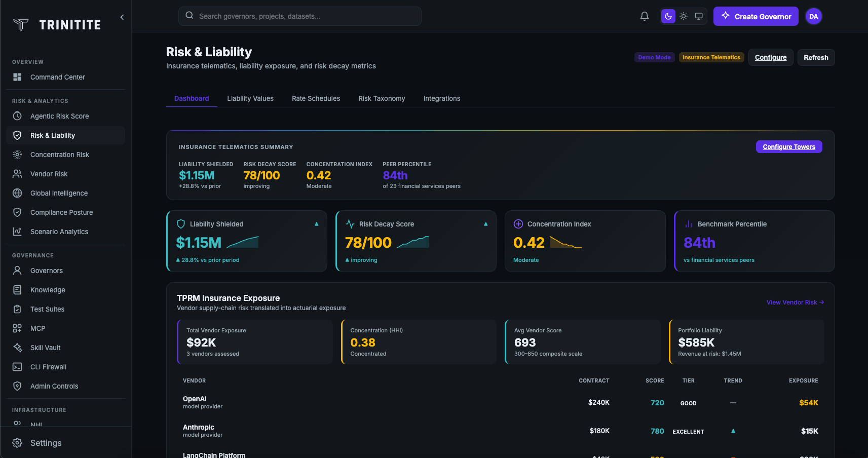Click the Configure Towers button
This screenshot has height=458, width=868.
point(788,147)
